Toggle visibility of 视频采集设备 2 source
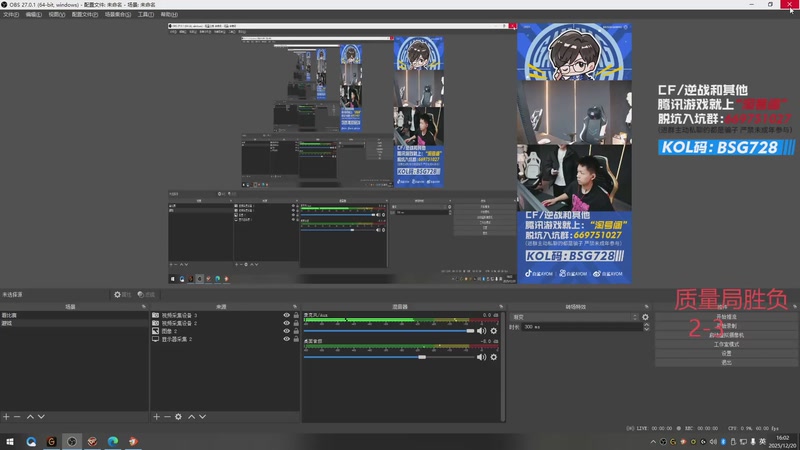 pos(286,323)
